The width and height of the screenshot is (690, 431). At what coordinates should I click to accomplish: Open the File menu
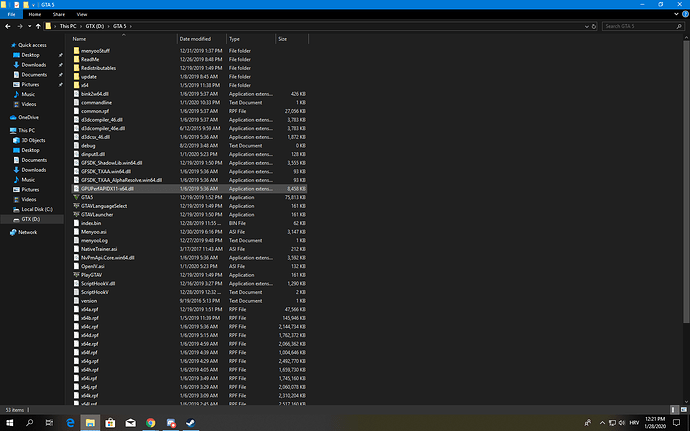pyautogui.click(x=11, y=14)
